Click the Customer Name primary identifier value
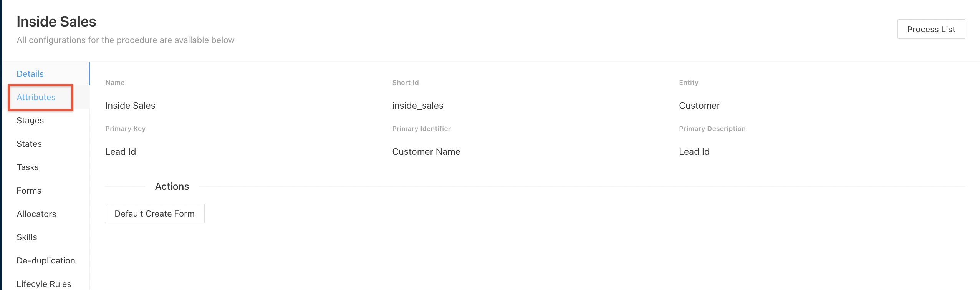This screenshot has height=290, width=980. (x=426, y=152)
